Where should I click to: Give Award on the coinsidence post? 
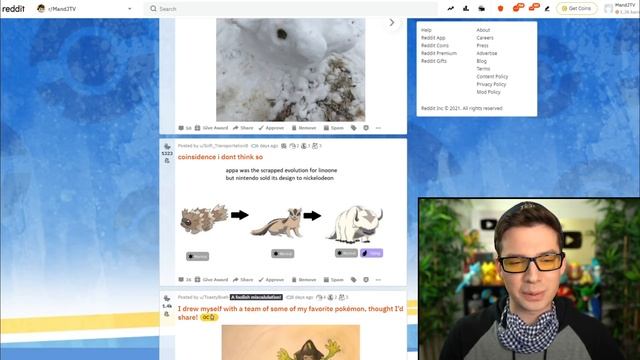[x=211, y=280]
